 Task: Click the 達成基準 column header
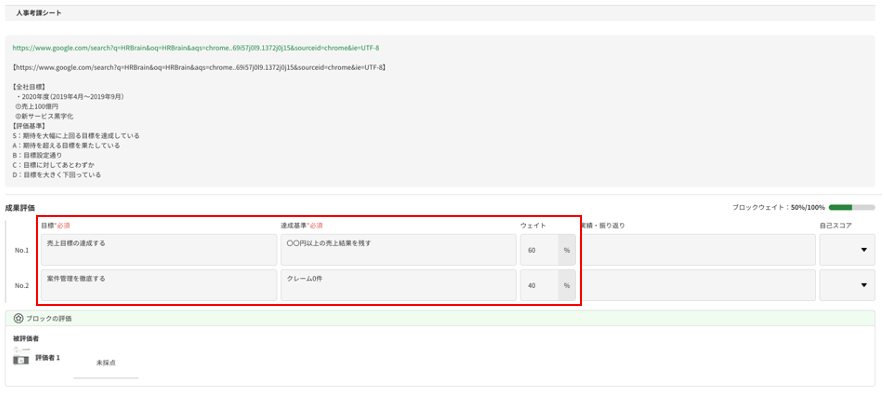302,226
